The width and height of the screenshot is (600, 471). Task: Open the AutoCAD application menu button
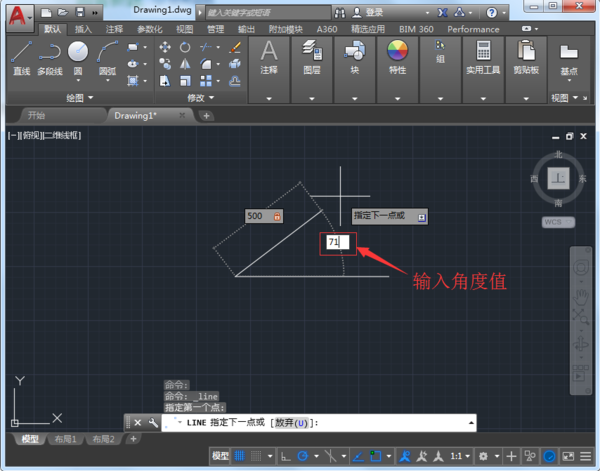click(x=18, y=17)
